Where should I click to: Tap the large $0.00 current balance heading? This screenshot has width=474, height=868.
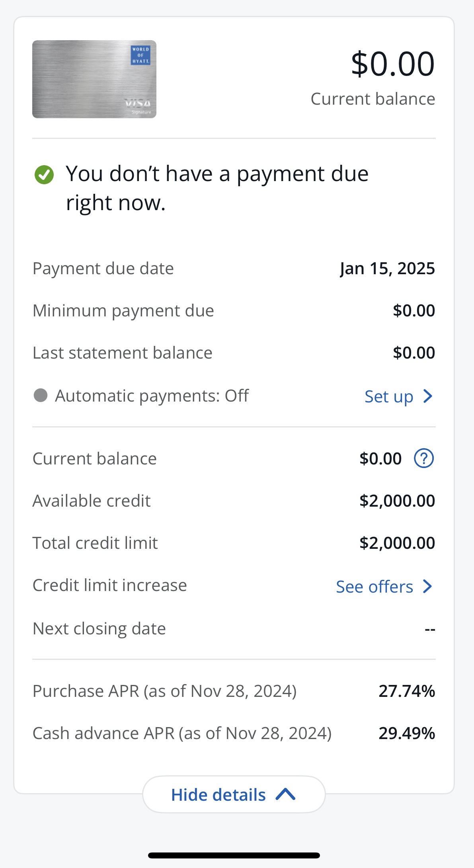coord(393,64)
